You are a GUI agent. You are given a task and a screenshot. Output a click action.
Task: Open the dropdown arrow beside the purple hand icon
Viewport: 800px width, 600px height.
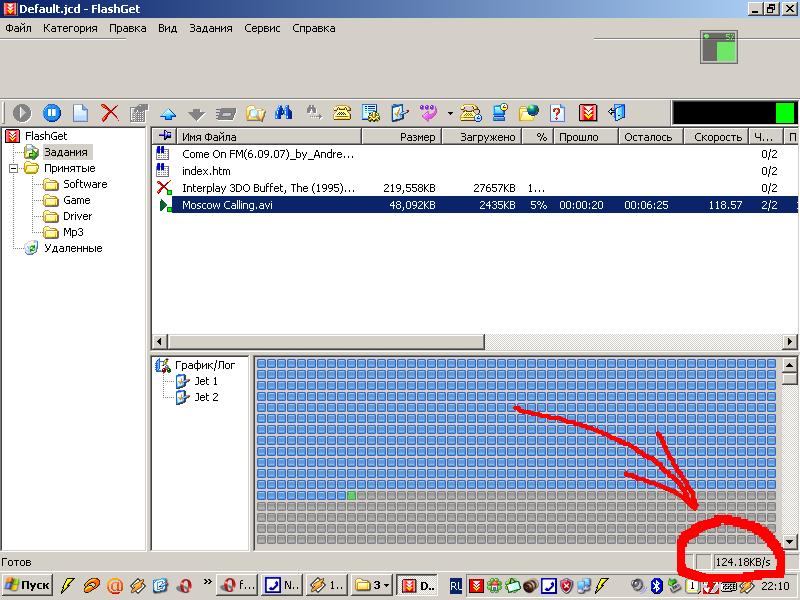point(450,113)
